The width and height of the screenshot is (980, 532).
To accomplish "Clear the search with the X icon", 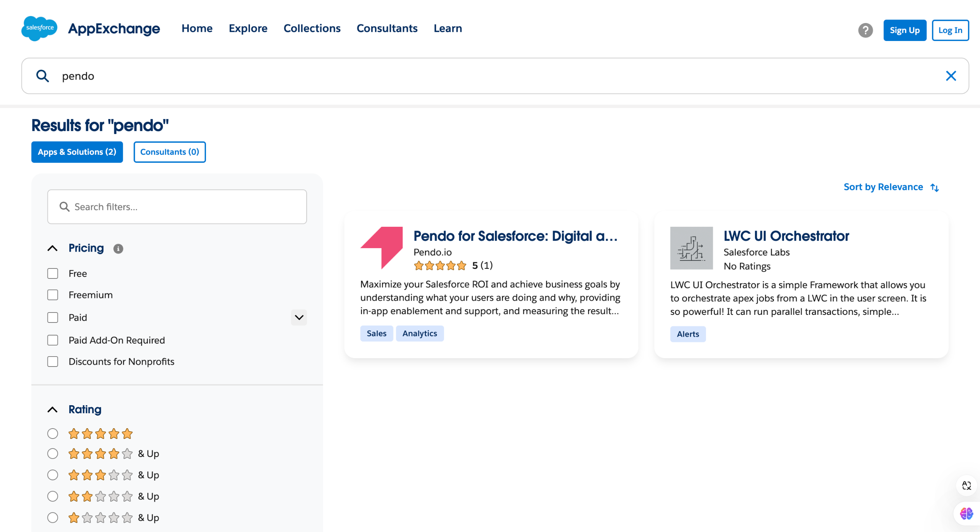I will click(x=951, y=76).
